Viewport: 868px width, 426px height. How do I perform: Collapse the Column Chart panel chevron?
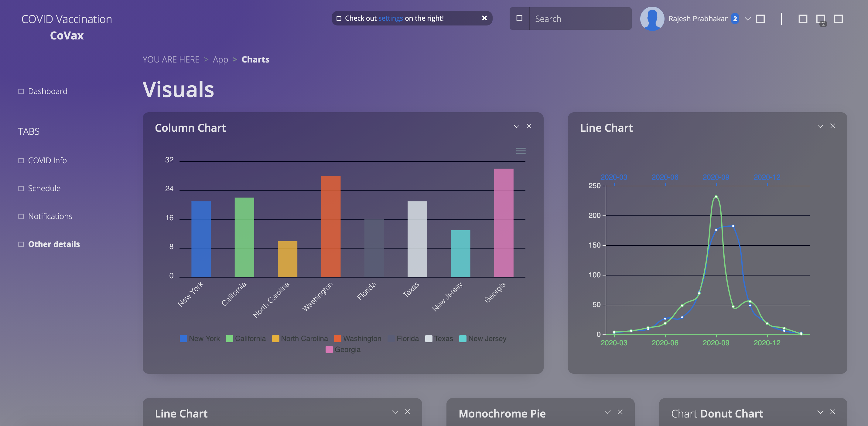(x=516, y=126)
